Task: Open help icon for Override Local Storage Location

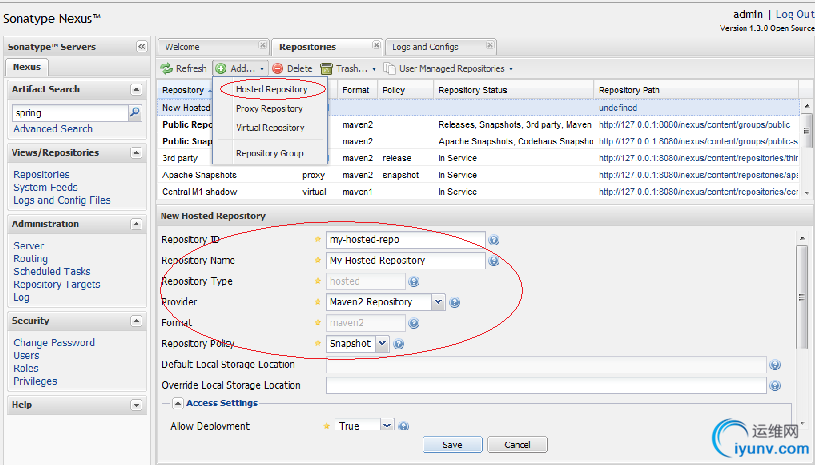Action: point(775,386)
